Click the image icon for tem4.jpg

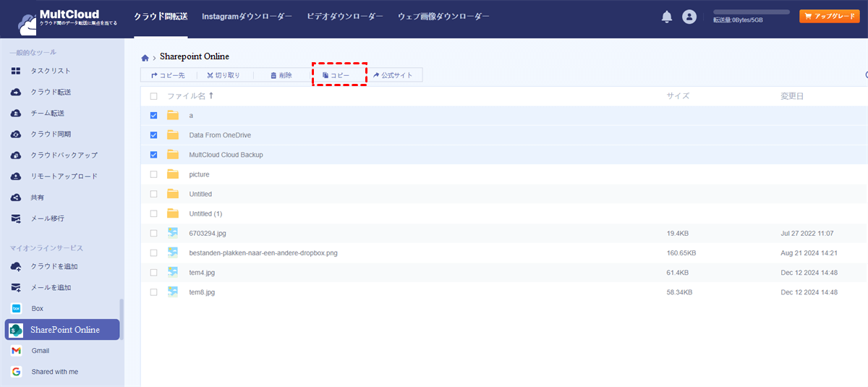click(172, 272)
